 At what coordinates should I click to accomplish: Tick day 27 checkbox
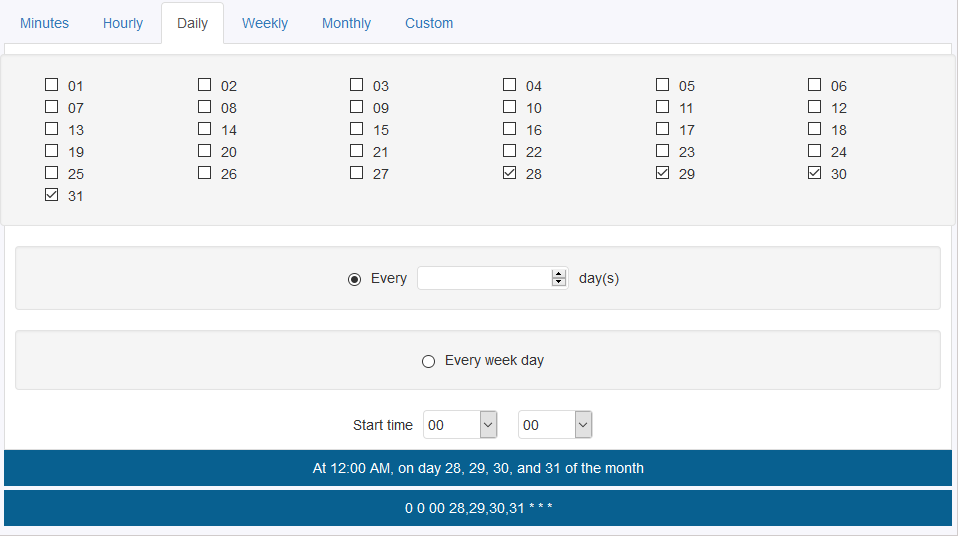(x=356, y=173)
